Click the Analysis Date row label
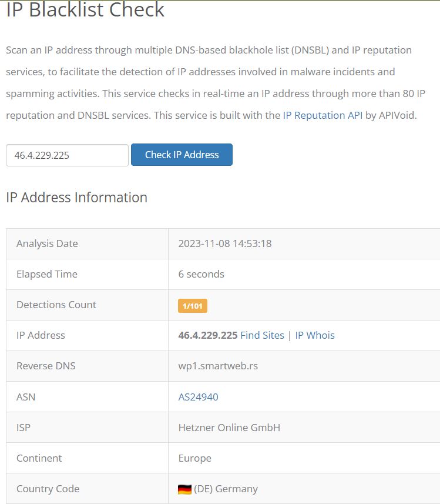 [47, 243]
